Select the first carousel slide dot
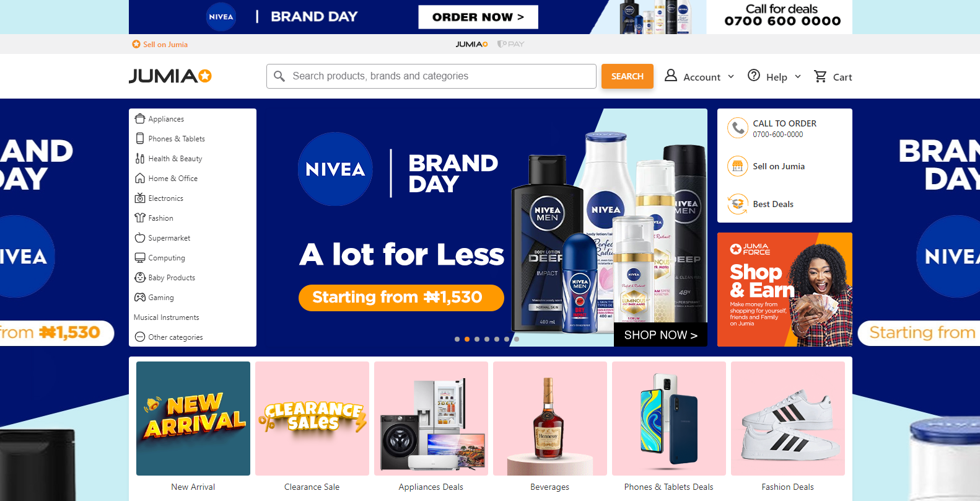 click(457, 339)
